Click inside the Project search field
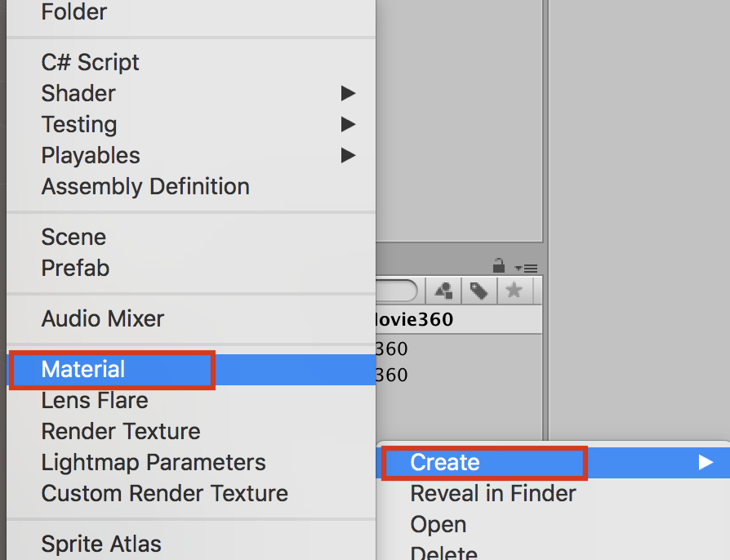 click(x=397, y=291)
